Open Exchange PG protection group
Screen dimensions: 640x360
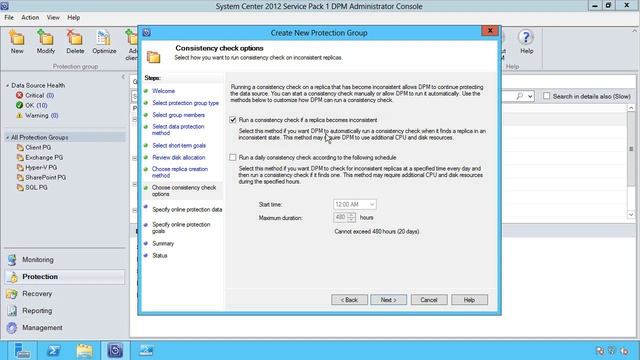coord(40,157)
